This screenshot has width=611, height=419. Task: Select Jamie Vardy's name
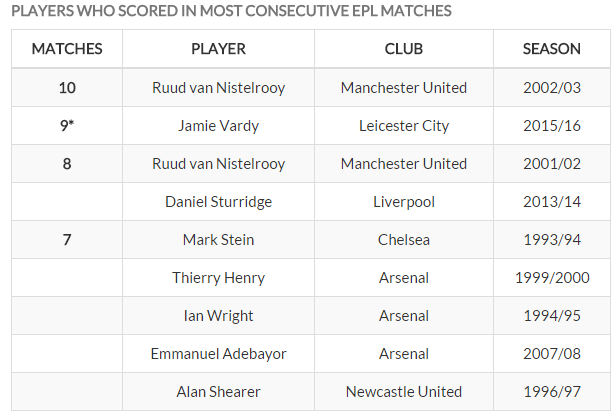click(x=218, y=126)
